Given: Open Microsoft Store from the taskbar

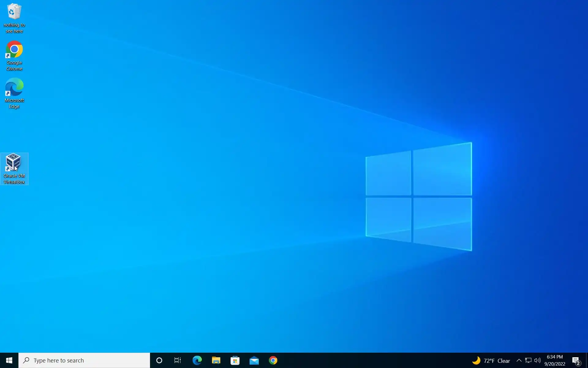Looking at the screenshot, I should (235, 360).
